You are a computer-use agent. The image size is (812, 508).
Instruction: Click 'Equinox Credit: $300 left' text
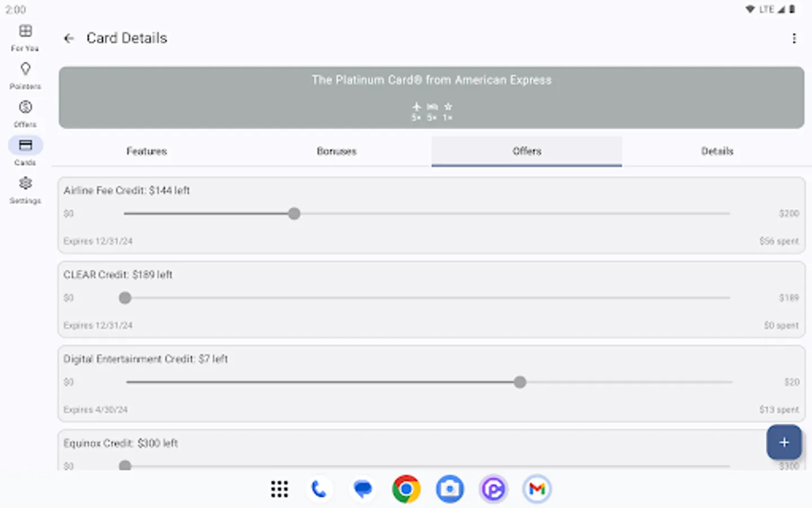tap(121, 443)
